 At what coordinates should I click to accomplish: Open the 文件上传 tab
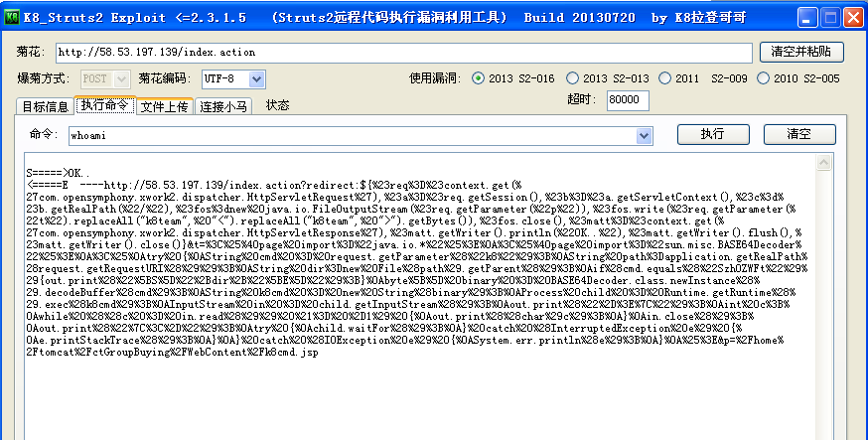(165, 107)
